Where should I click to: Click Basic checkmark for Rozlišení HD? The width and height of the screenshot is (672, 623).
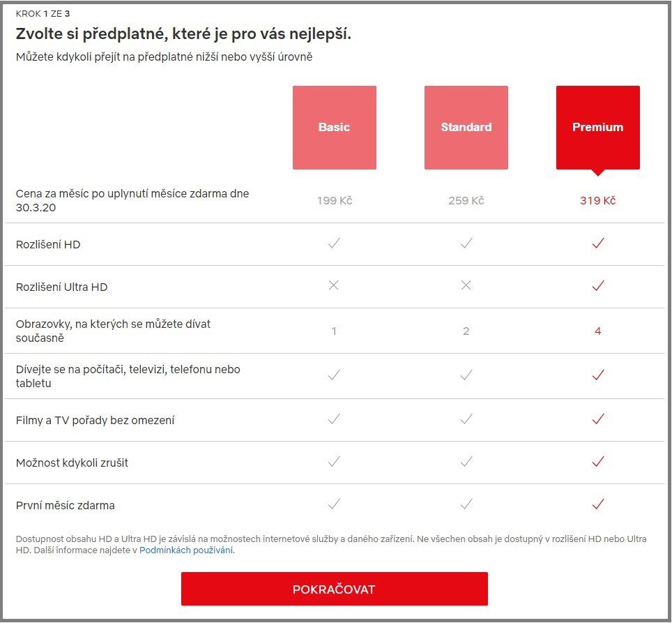point(334,243)
